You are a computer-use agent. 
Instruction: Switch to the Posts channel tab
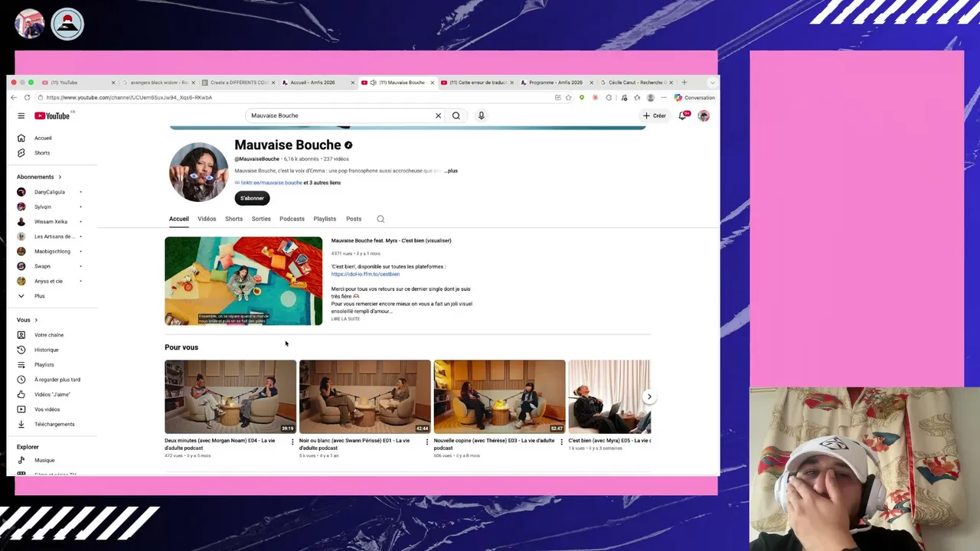(x=354, y=219)
